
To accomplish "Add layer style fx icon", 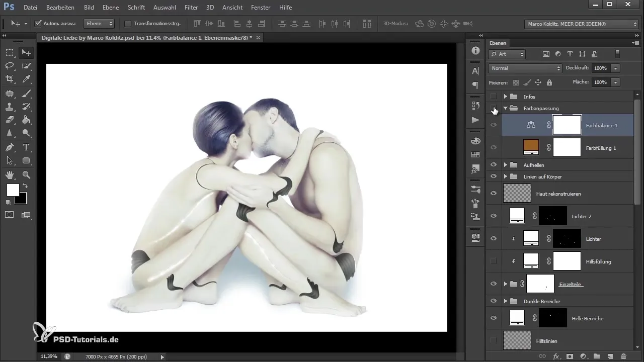I will click(x=556, y=356).
